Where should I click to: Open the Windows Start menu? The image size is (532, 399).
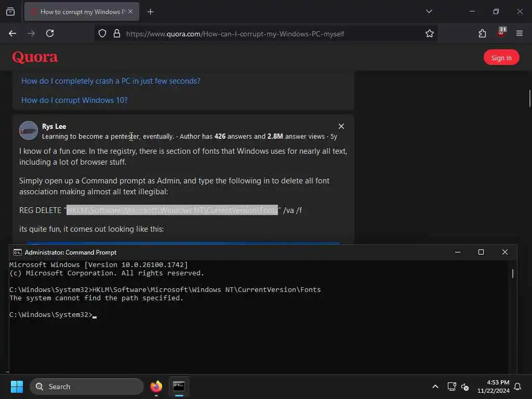17,387
